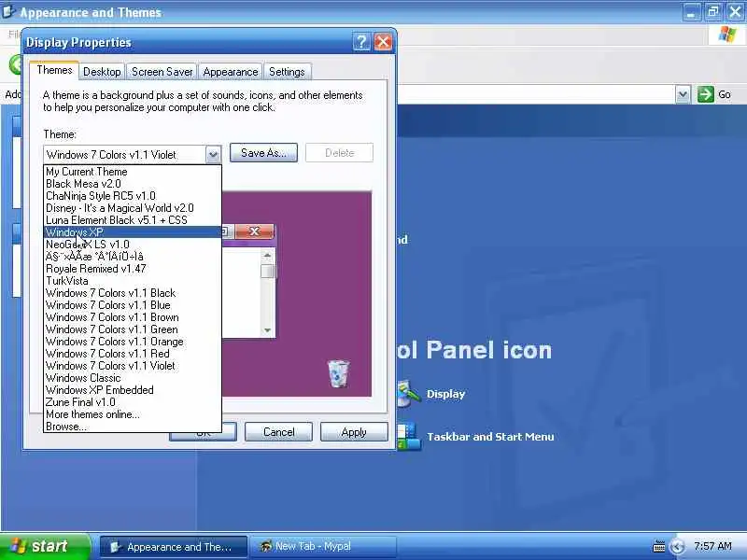This screenshot has width=747, height=560.
Task: Click the round tray icon beside the clock
Action: click(677, 546)
